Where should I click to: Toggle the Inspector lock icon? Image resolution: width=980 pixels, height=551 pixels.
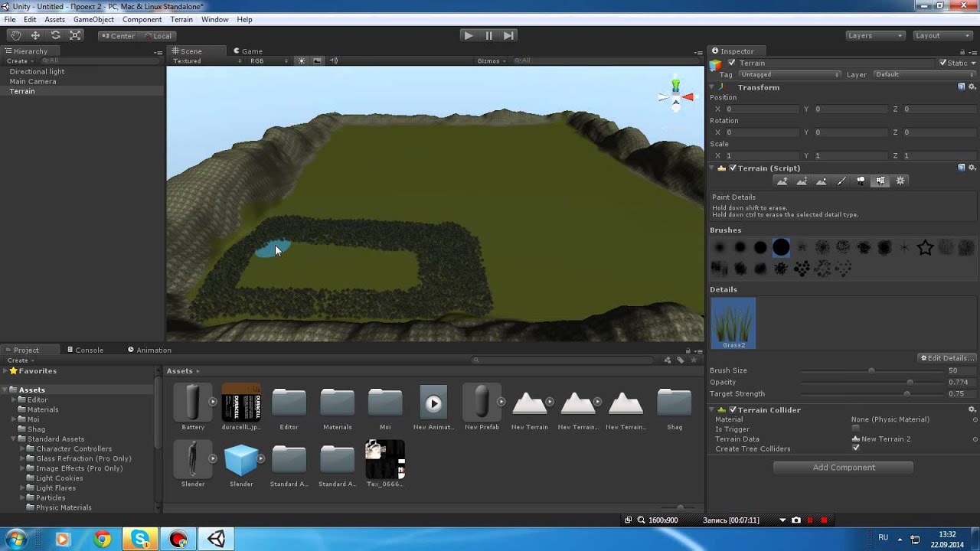coord(962,51)
